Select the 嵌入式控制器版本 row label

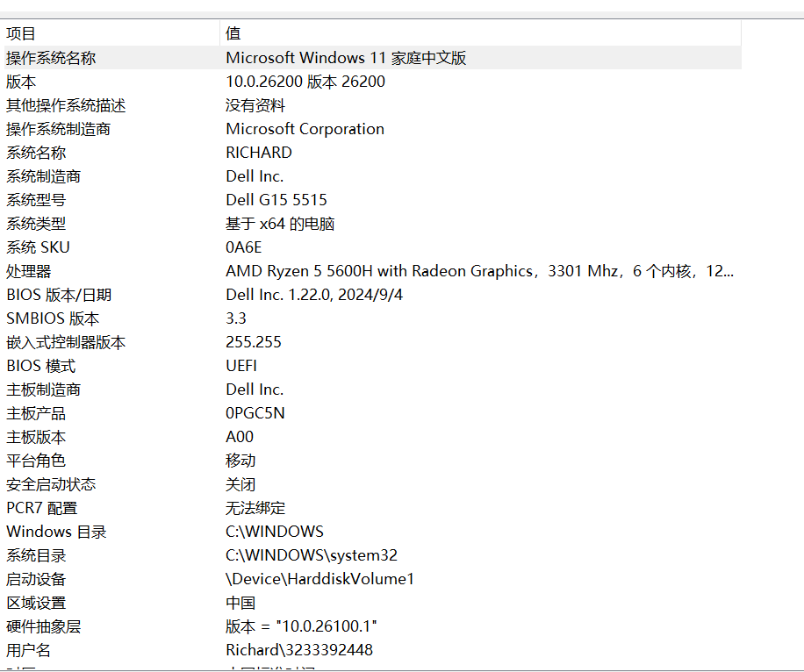tap(66, 342)
